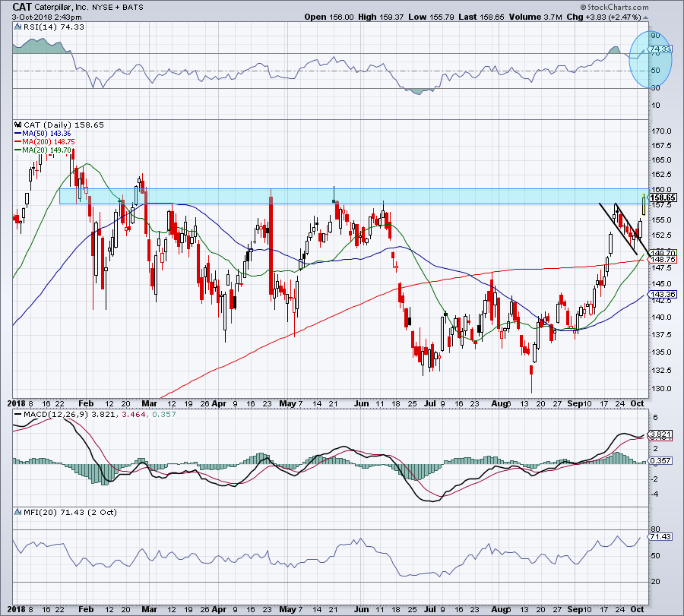684x616 pixels.
Task: Click Sep on the date axis under the price chart
Action: 575,403
